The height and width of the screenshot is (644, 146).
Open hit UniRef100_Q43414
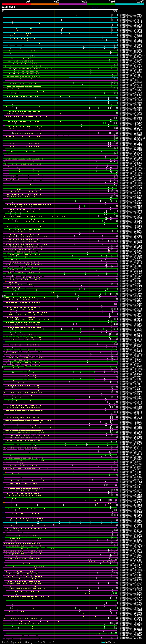point(131,22)
